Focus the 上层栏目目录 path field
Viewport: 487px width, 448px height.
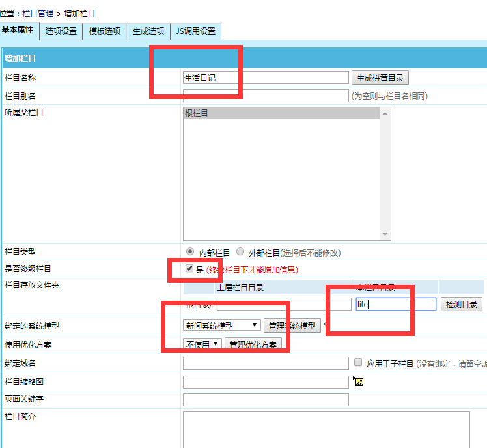[x=284, y=304]
